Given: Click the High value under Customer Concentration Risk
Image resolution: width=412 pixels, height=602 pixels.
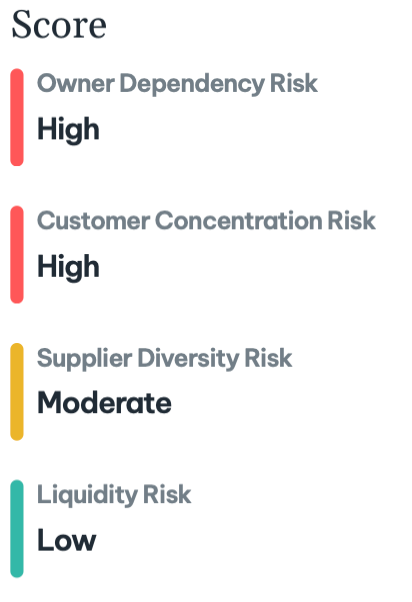Looking at the screenshot, I should [x=68, y=268].
